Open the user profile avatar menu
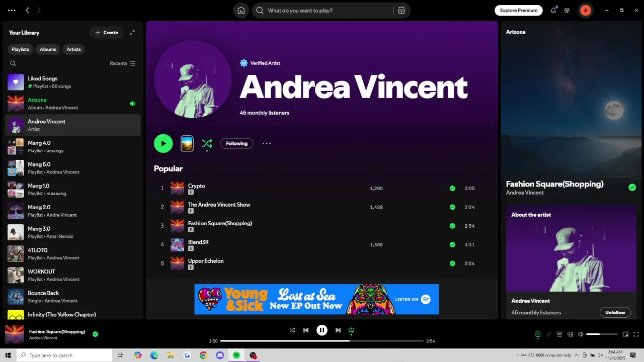This screenshot has height=362, width=644. [x=585, y=10]
